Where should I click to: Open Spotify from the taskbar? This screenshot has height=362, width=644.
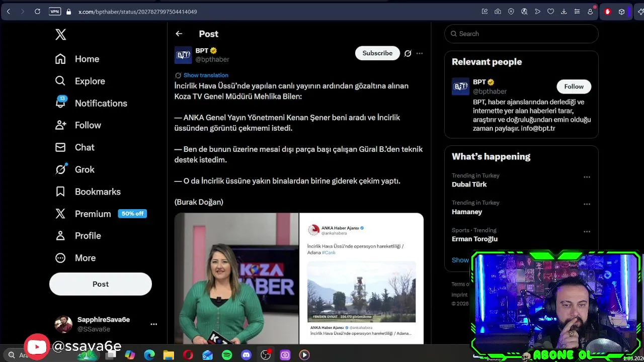[x=227, y=355]
